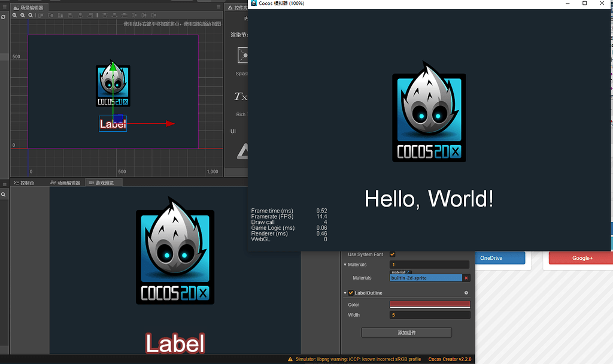Viewport: 613px width, 364px height.
Task: Select the zoom-in magnifier in scene editor toolbar
Action: 15,15
